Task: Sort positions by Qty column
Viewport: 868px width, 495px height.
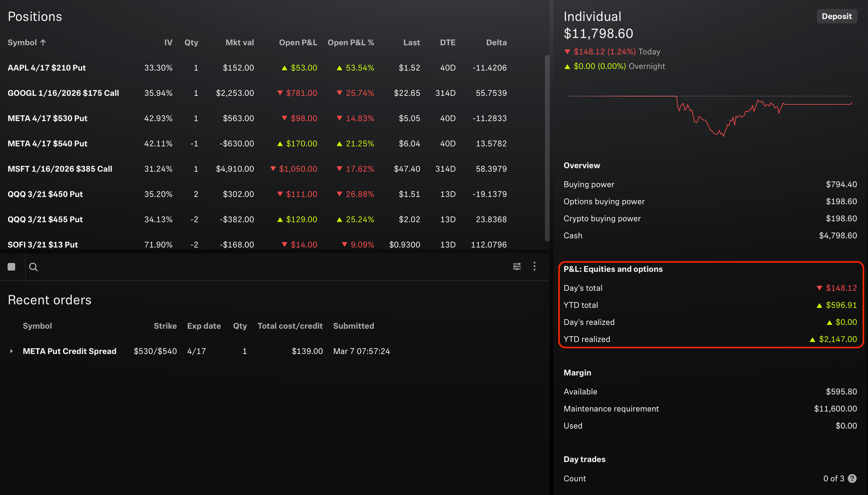Action: (191, 43)
